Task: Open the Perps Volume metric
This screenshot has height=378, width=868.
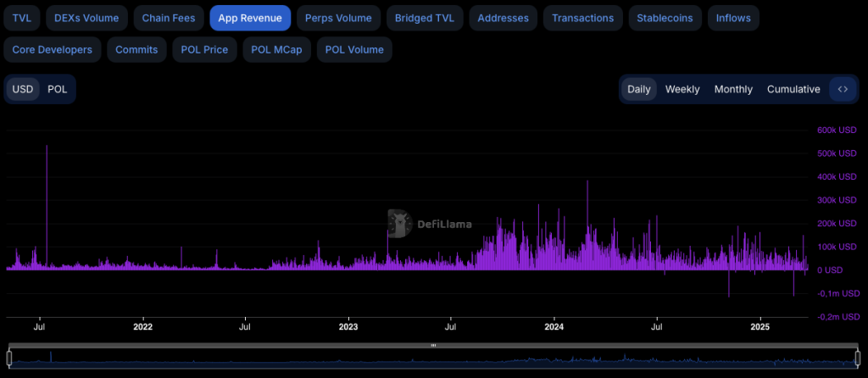Action: (338, 18)
